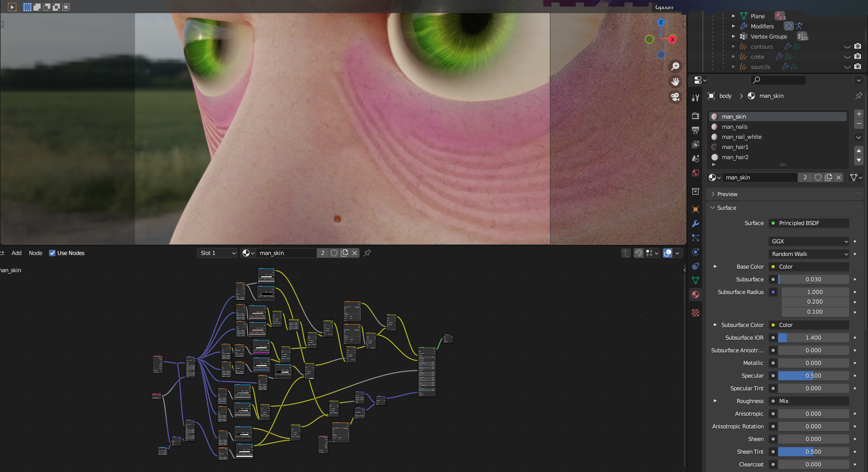Toggle viewport visibility eye for contours
This screenshot has height=472, width=868.
(x=847, y=47)
